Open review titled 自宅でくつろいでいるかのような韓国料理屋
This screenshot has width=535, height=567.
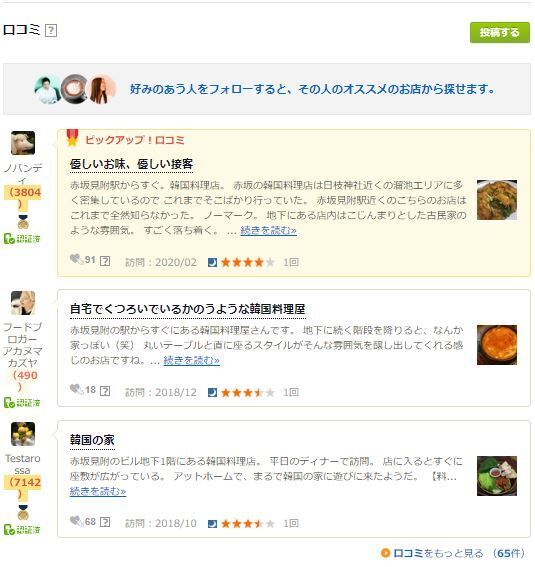click(x=188, y=309)
